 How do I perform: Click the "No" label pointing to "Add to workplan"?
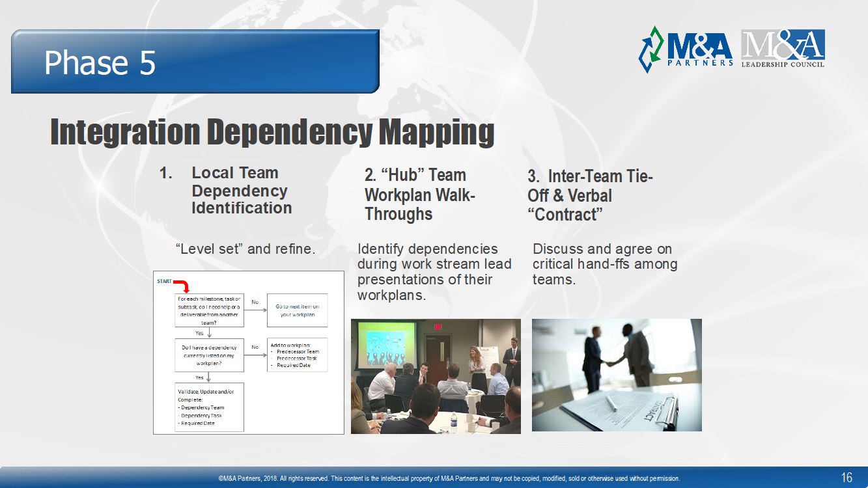coord(255,347)
